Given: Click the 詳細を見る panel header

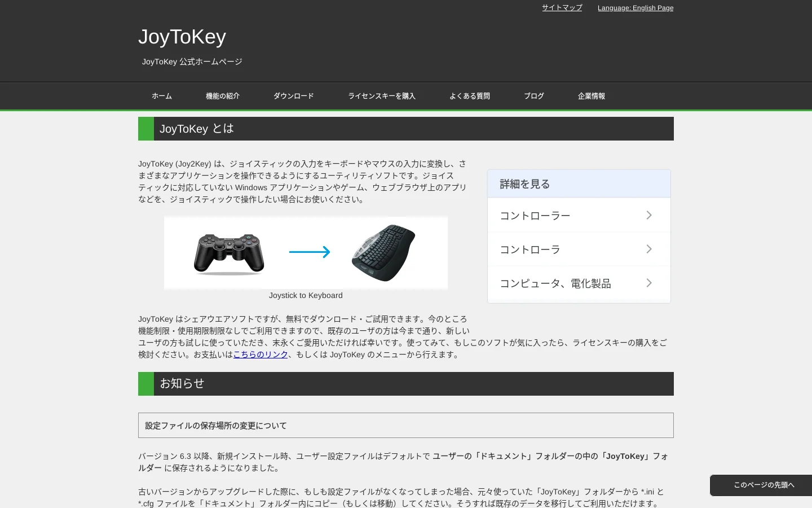Looking at the screenshot, I should pos(579,183).
